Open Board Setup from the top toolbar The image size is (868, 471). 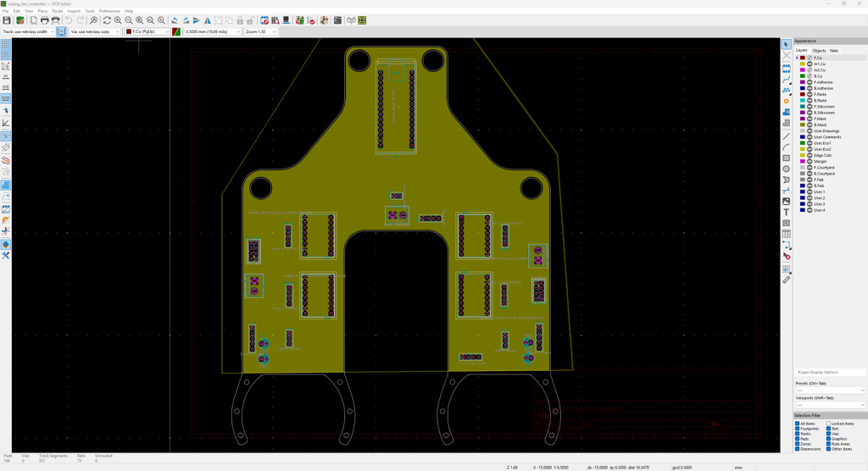click(x=20, y=20)
